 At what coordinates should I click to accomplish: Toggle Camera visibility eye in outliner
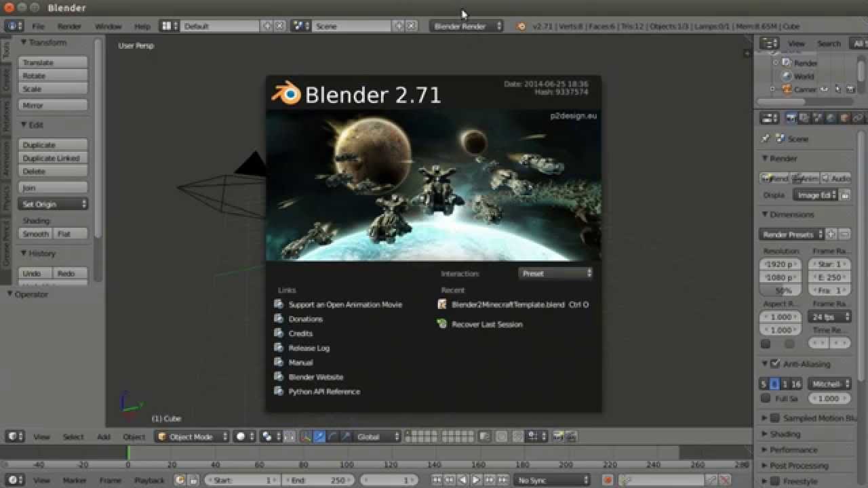[825, 89]
